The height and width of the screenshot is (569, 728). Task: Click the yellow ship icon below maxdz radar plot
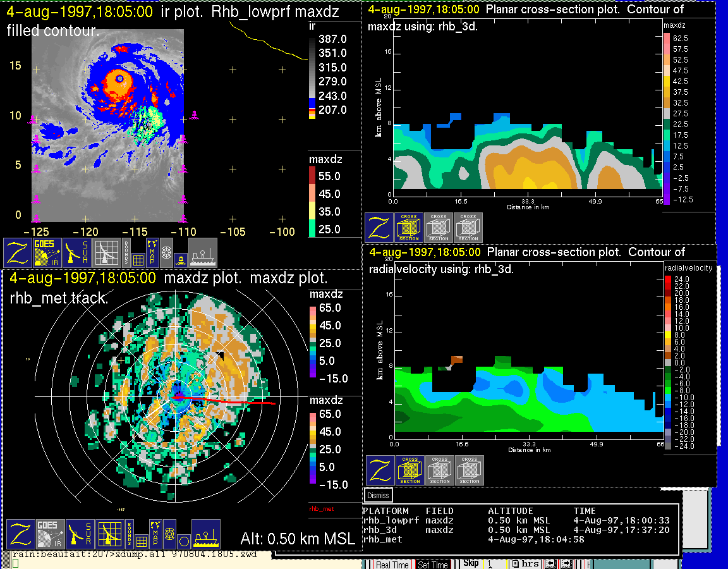tap(205, 535)
